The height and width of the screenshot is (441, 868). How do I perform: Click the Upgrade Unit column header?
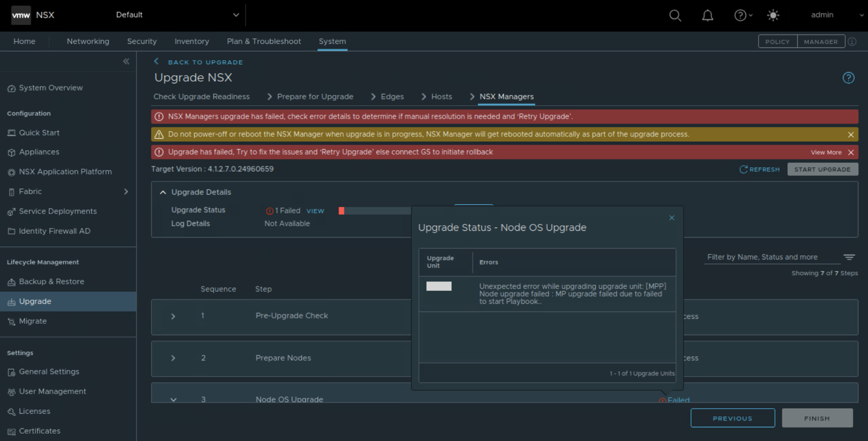tap(440, 262)
